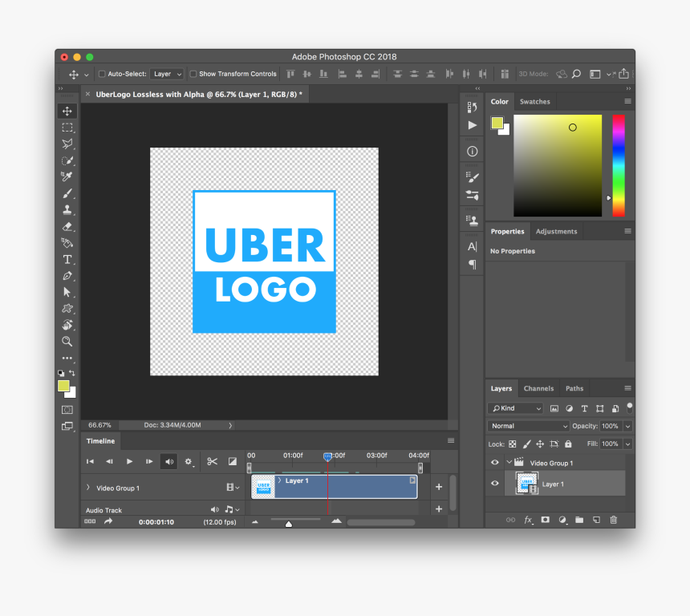Switch to the Paths tab
The image size is (690, 616).
click(x=574, y=388)
